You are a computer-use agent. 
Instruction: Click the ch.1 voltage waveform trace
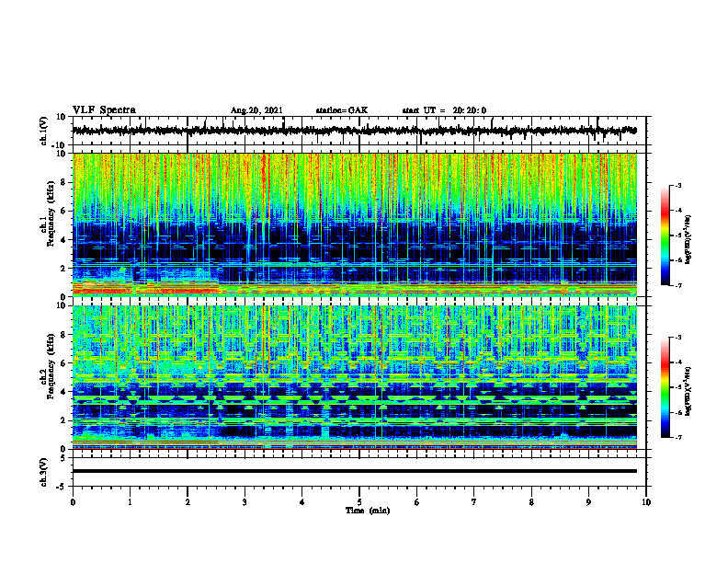(x=354, y=131)
